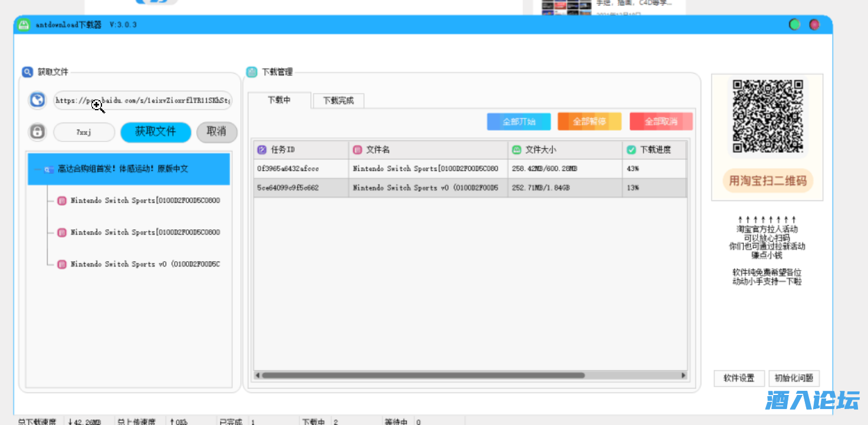The height and width of the screenshot is (425, 868).
Task: Click the file name in row 5ce64099c9f5c662
Action: [x=428, y=188]
